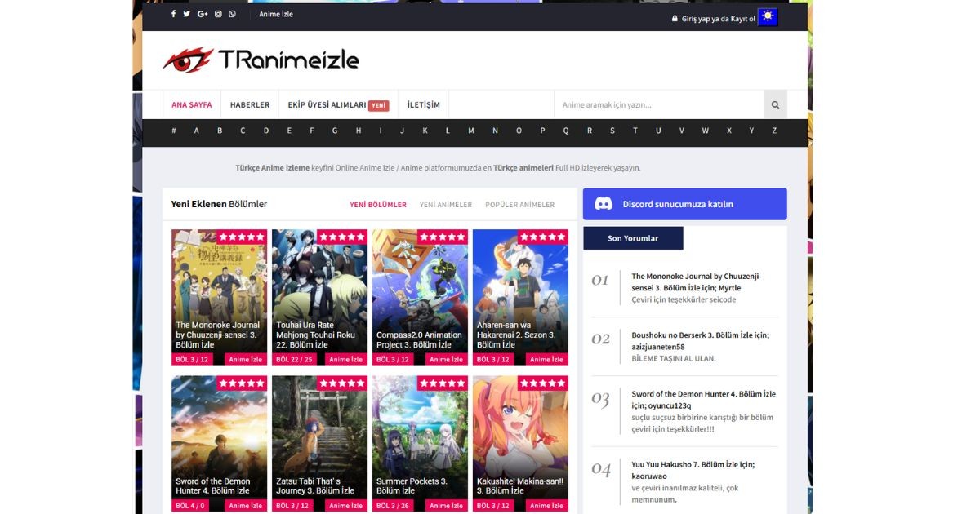Visit the Instagram icon link

point(218,14)
